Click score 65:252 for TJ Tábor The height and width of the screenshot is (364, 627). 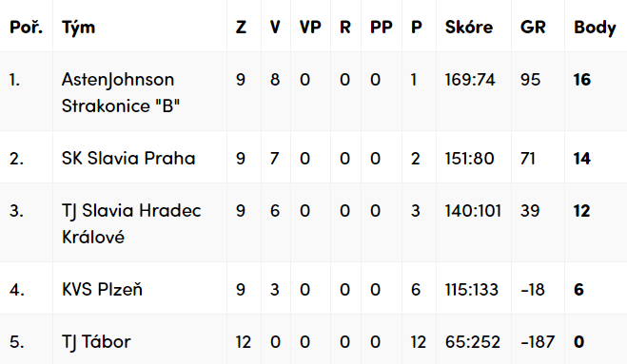[472, 342]
